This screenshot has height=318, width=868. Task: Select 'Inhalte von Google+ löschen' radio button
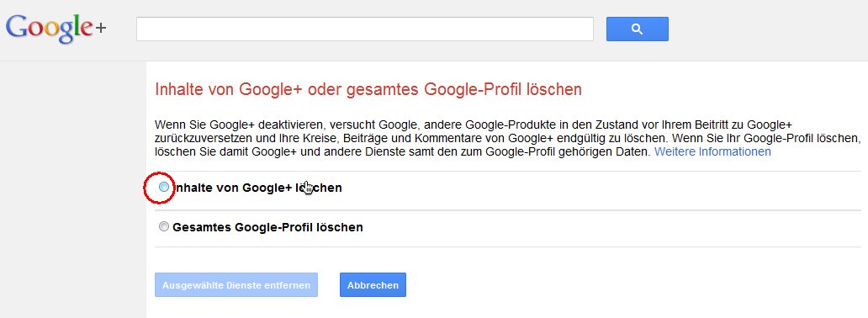coord(164,188)
